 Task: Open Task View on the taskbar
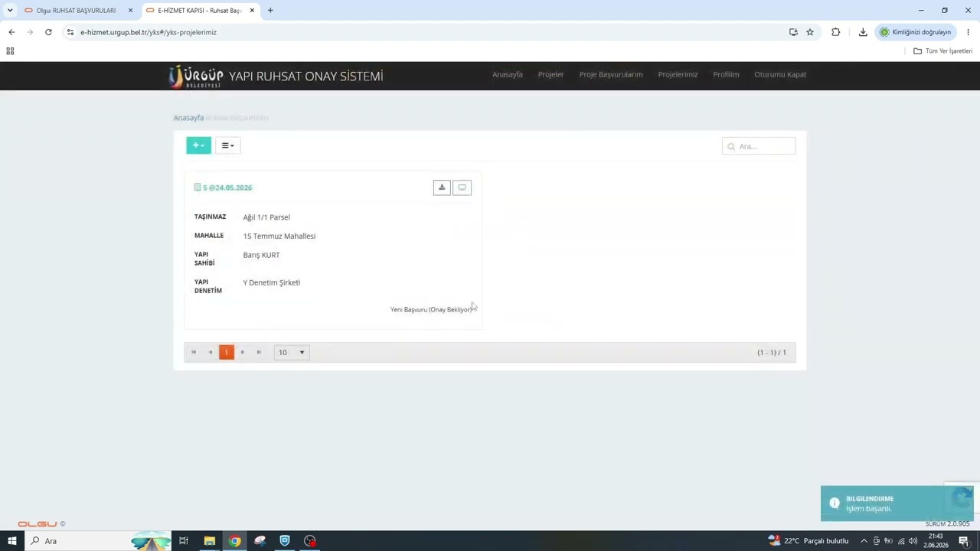(x=184, y=541)
